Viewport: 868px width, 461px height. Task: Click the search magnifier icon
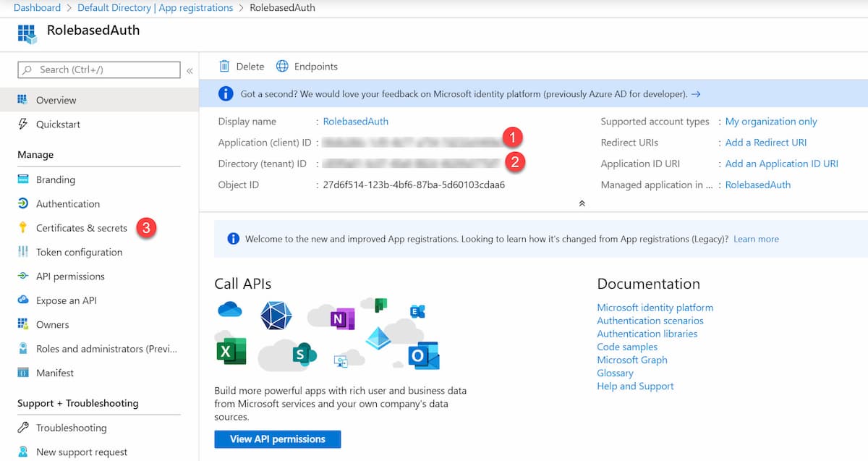tap(27, 69)
